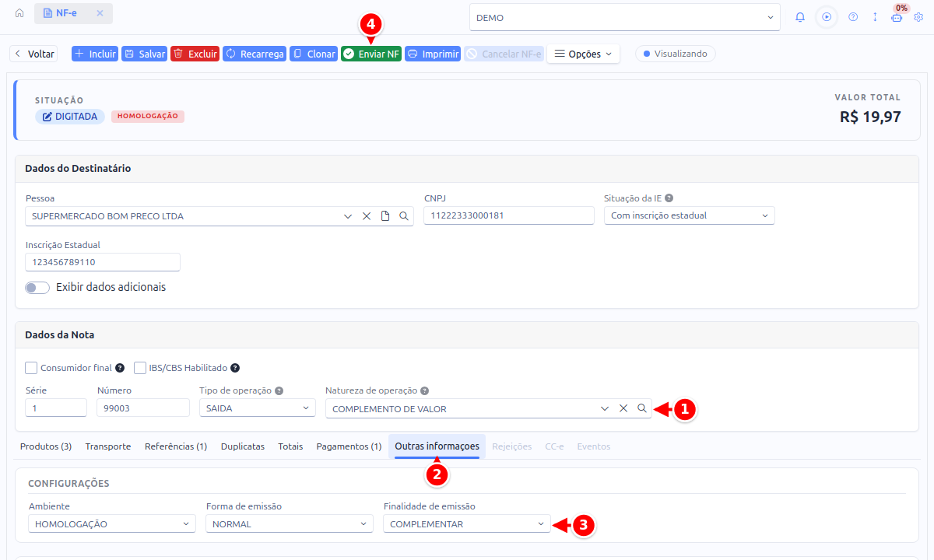Click the HOMOLOGAÇÃO red badge
This screenshot has height=560, width=934.
click(148, 116)
